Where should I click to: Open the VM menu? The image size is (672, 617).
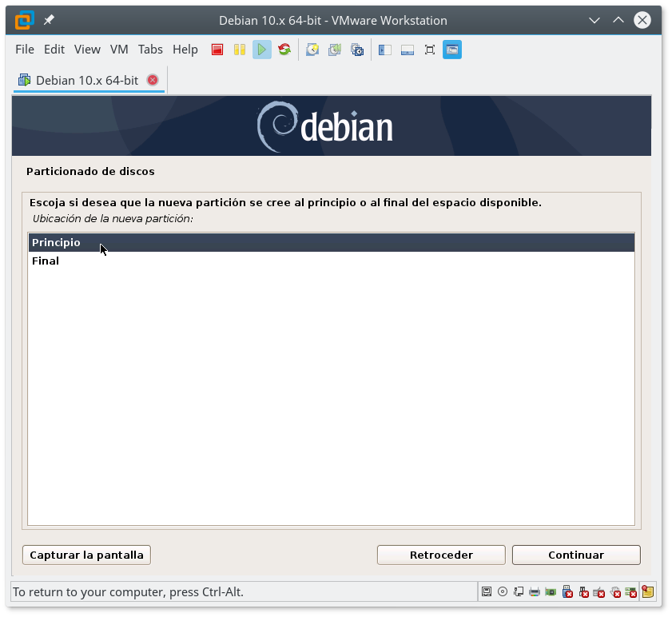(x=119, y=50)
